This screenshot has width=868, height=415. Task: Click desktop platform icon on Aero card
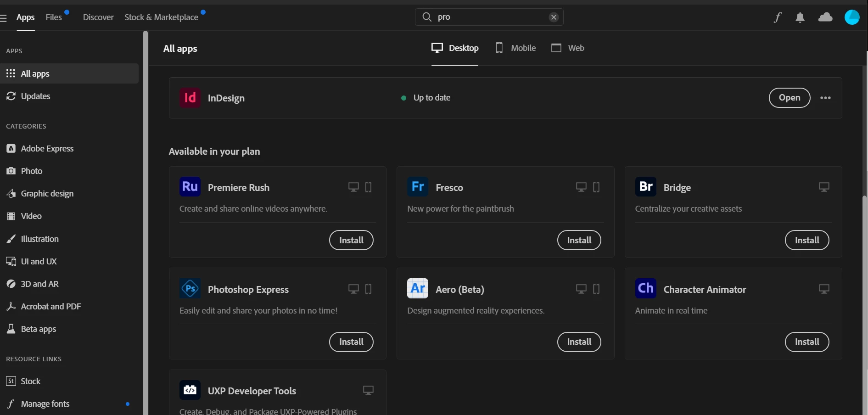coord(581,289)
